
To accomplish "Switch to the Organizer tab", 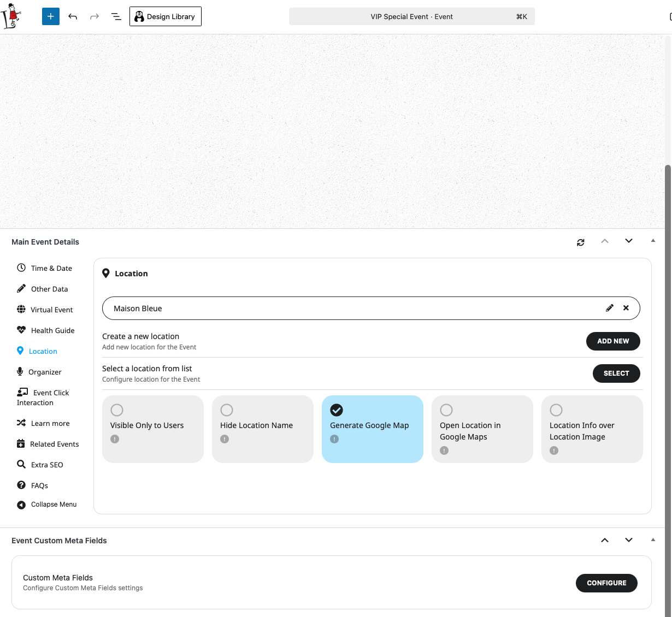I will click(x=45, y=372).
